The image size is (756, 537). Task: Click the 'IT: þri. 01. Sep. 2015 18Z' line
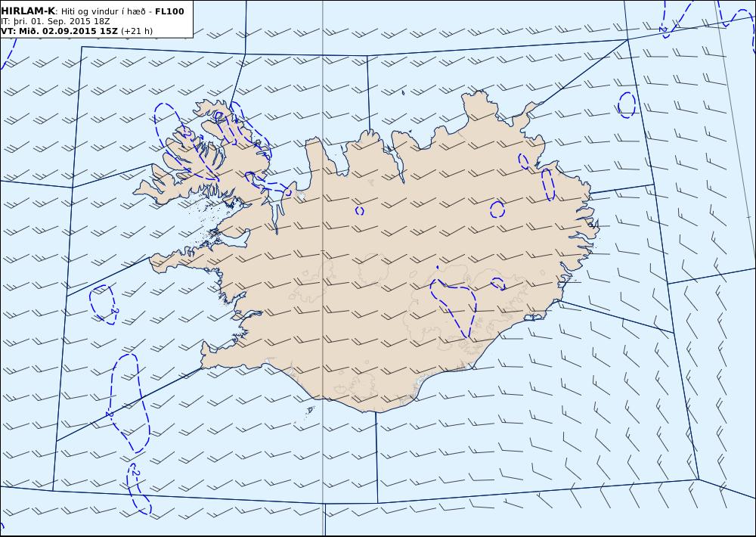point(55,22)
